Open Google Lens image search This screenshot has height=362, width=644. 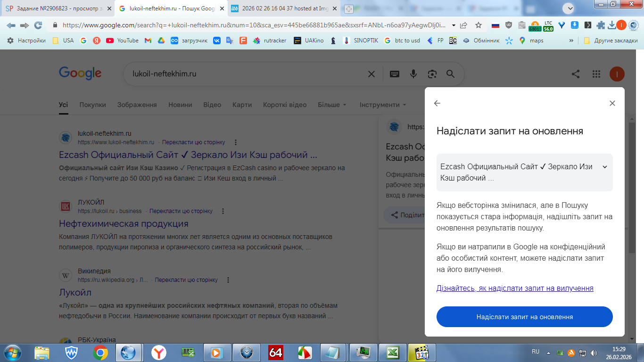coord(432,74)
